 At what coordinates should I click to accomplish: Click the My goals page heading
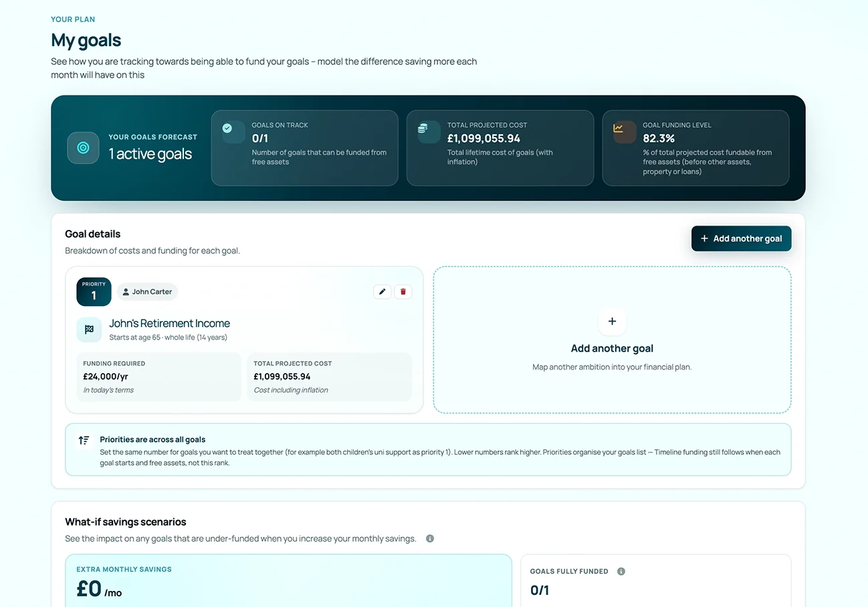pos(86,40)
